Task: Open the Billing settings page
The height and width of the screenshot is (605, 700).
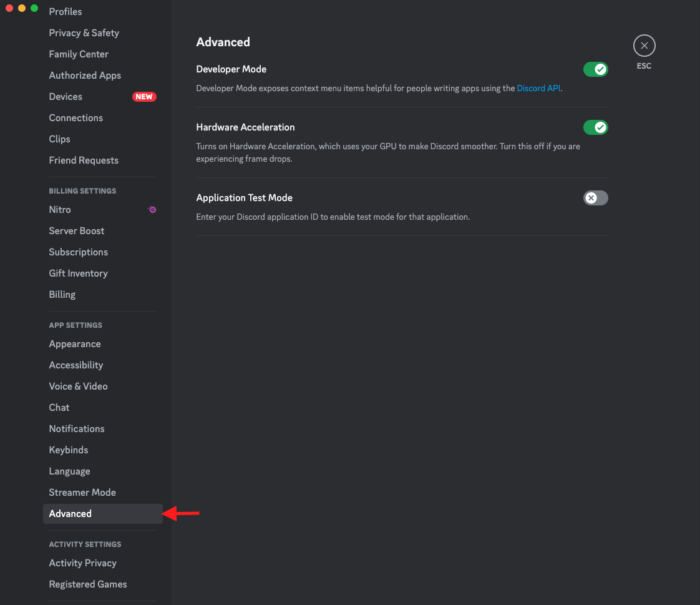Action: (62, 294)
